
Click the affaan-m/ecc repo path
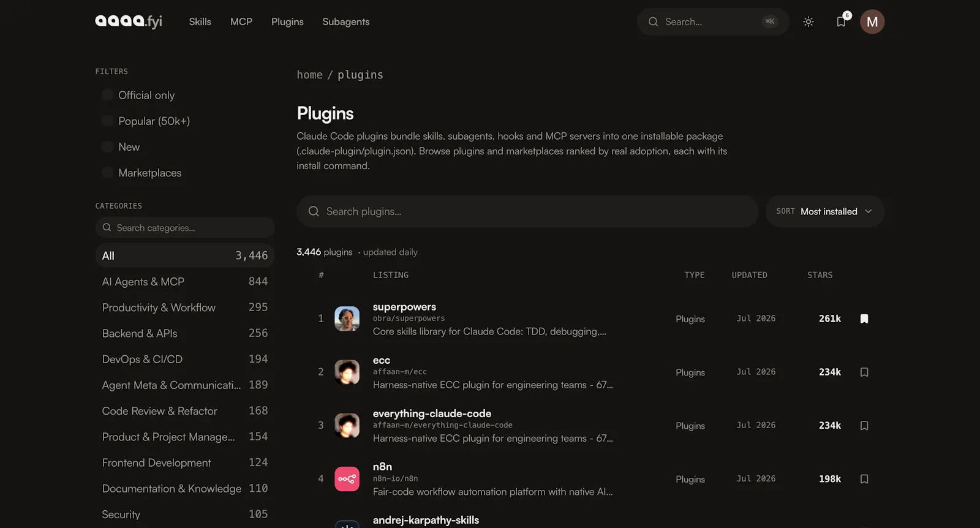pos(400,372)
